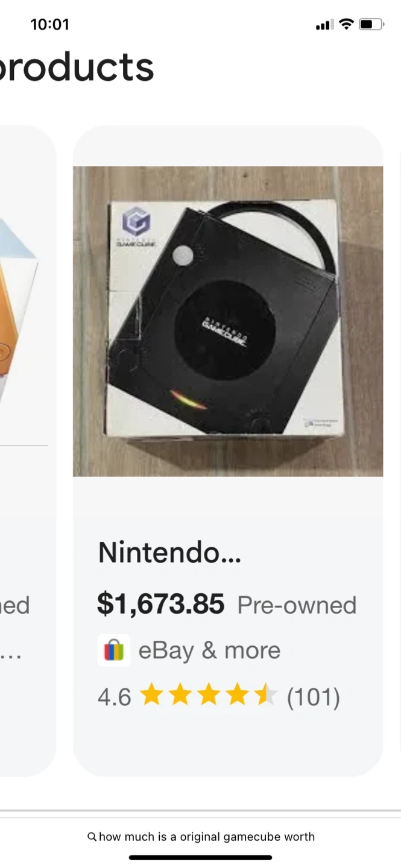The image size is (401, 868).
Task: Tap the "products" section heading
Action: [77, 67]
